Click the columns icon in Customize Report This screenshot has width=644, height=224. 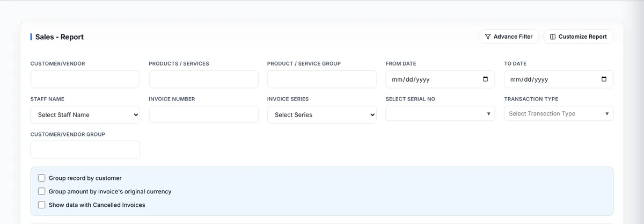553,37
